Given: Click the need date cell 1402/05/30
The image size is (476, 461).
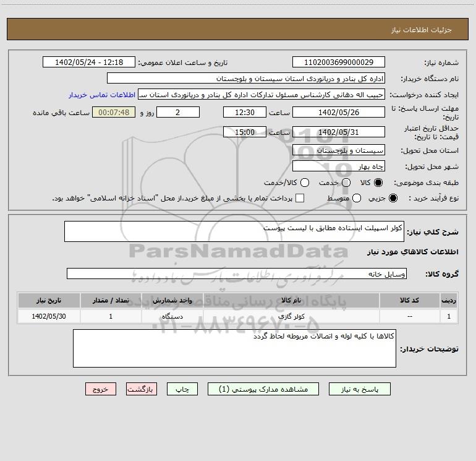Looking at the screenshot, I should click(49, 316).
